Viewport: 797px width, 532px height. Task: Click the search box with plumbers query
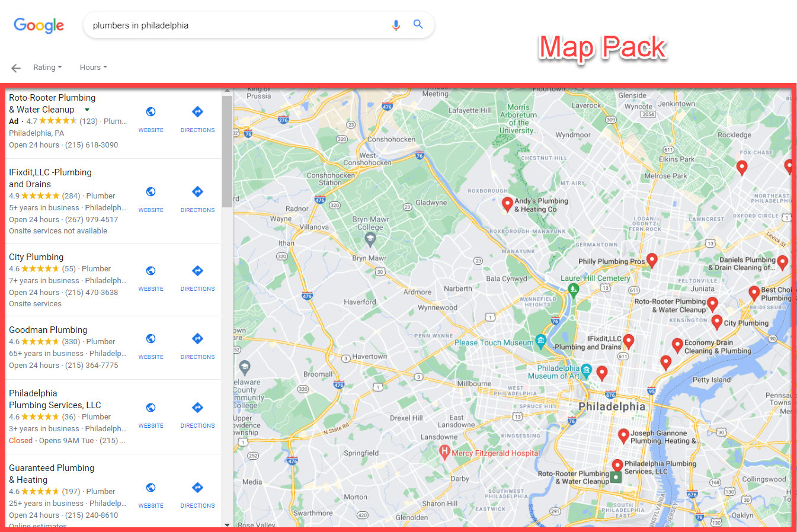point(237,25)
